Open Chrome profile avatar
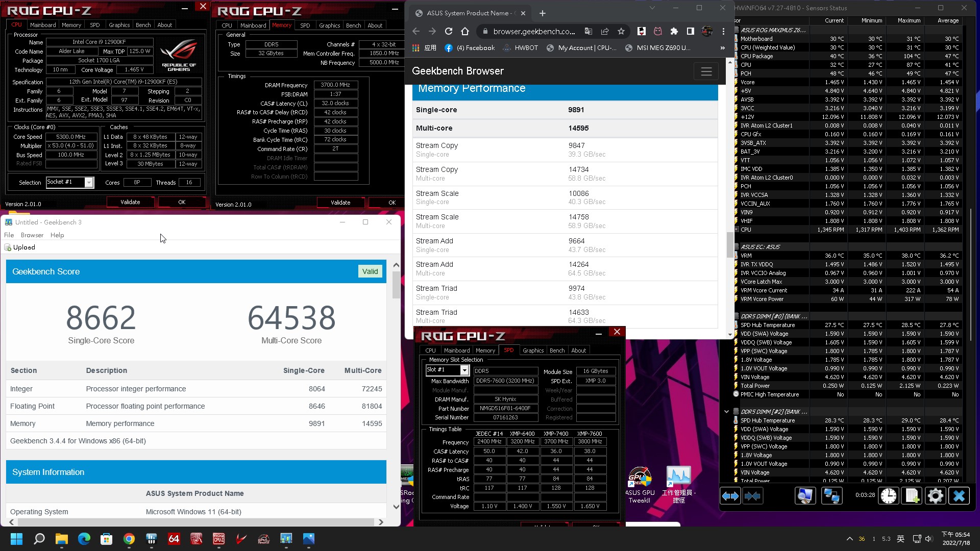The image size is (980, 551). coord(707,32)
